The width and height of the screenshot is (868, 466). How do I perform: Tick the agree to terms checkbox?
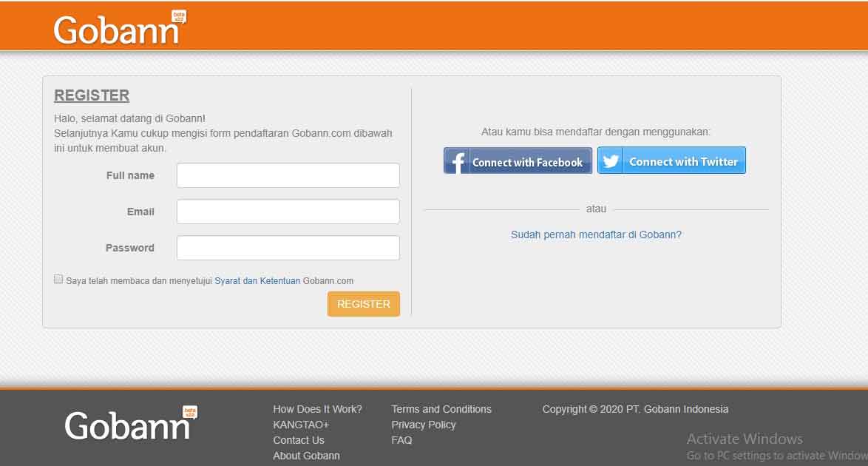pos(58,280)
